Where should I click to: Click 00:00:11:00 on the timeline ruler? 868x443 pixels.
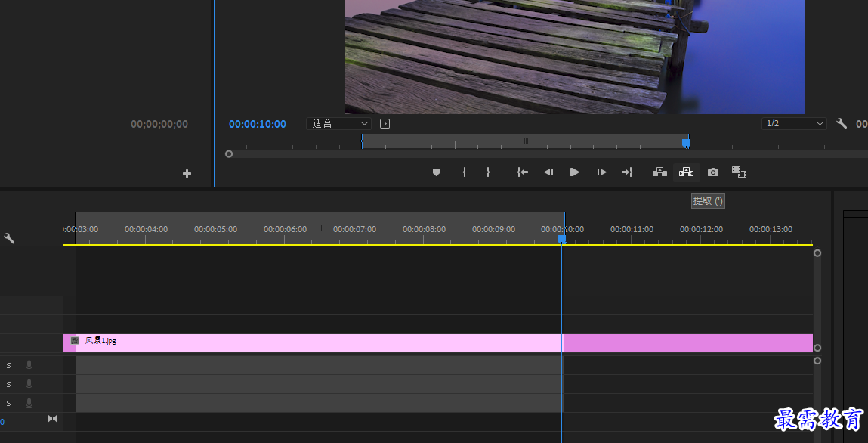(632, 229)
